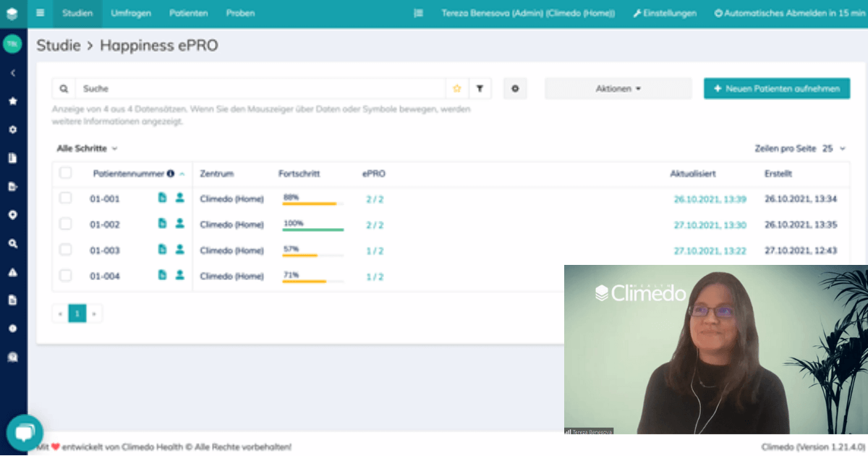Open the warning triangle icon in the sidebar
This screenshot has height=456, width=868.
(12, 271)
